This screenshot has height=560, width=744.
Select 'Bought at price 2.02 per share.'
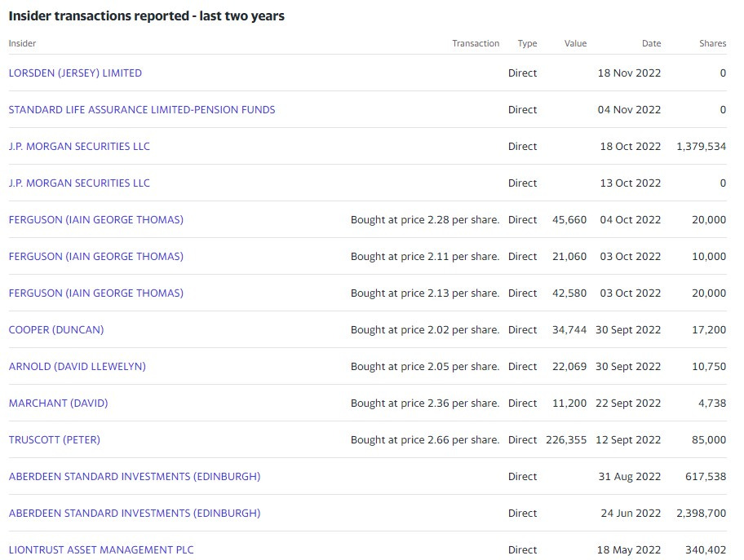point(425,329)
